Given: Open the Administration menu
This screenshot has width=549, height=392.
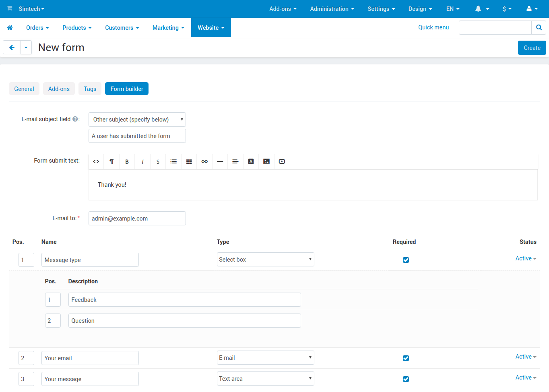Looking at the screenshot, I should coord(332,9).
